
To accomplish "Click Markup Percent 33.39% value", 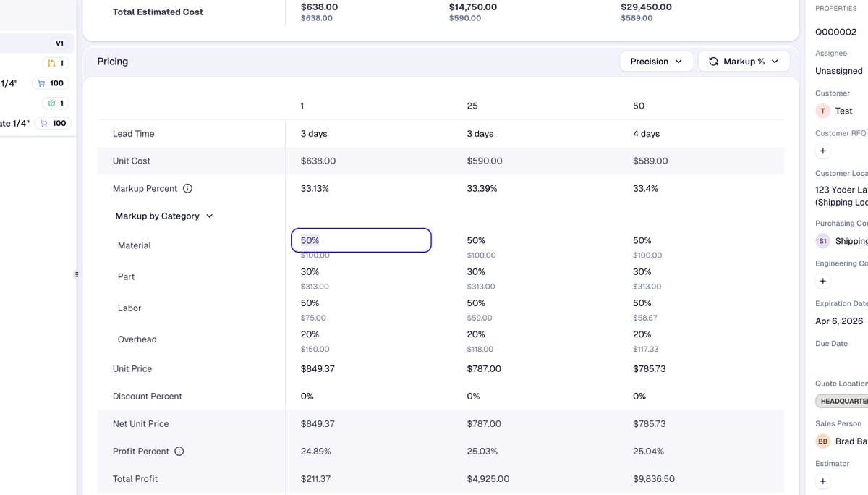I will (x=482, y=189).
